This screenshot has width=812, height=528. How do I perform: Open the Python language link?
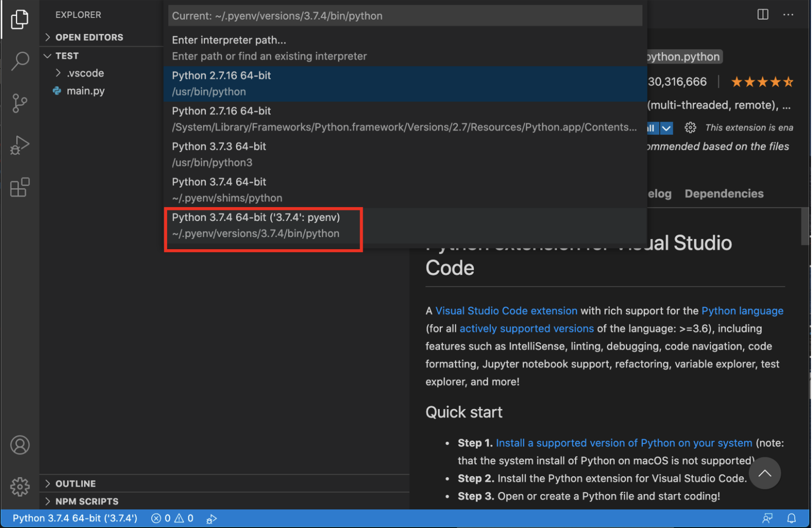pos(742,311)
